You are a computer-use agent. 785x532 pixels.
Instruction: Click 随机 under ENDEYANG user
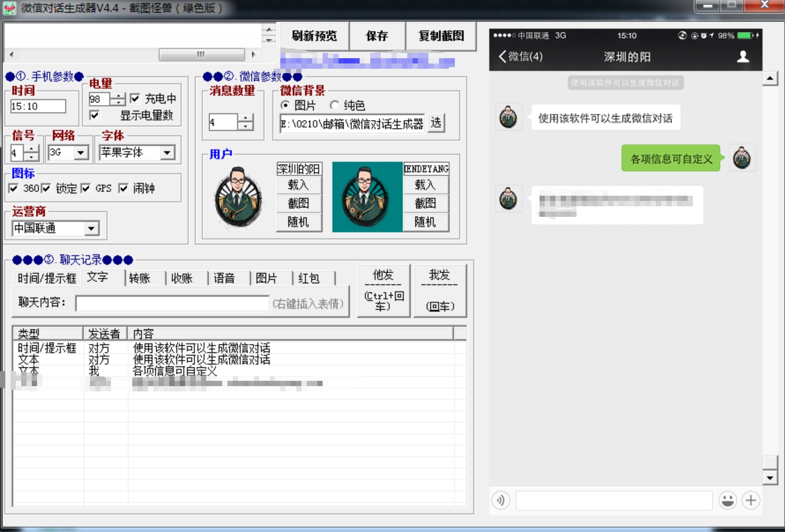(425, 222)
